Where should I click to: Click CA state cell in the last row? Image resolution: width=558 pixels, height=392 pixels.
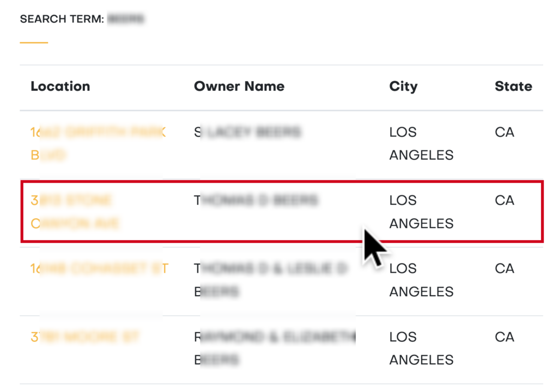(x=504, y=337)
